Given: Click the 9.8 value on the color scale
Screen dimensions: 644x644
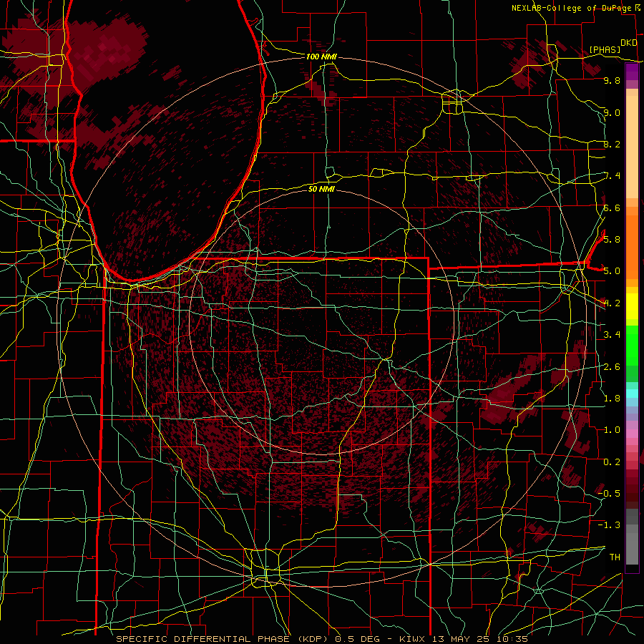Looking at the screenshot, I should (612, 81).
